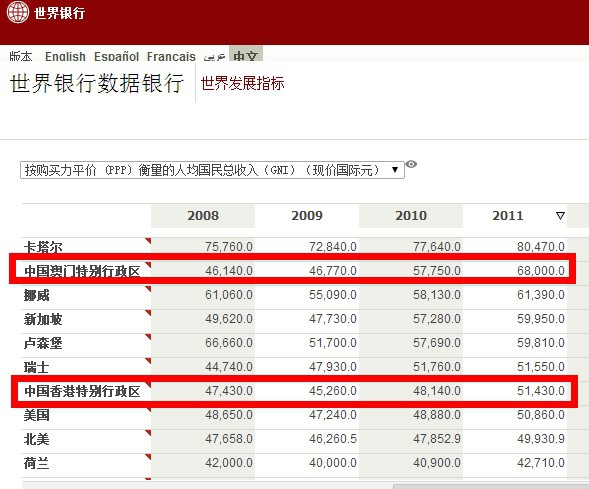Screen dimensions: 589x489
Task: Click the red note marker on 中国澳门特别行政区 row
Action: coord(148,265)
